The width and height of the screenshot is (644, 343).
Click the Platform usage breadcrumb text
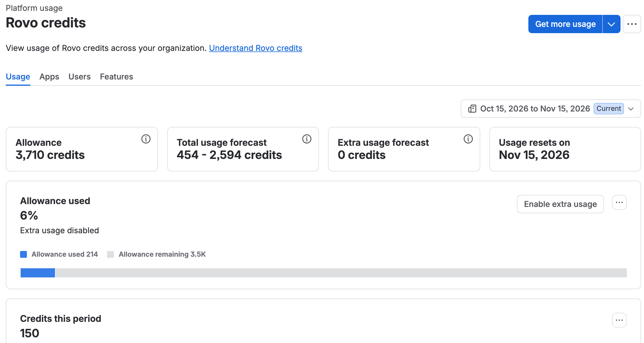tap(34, 8)
